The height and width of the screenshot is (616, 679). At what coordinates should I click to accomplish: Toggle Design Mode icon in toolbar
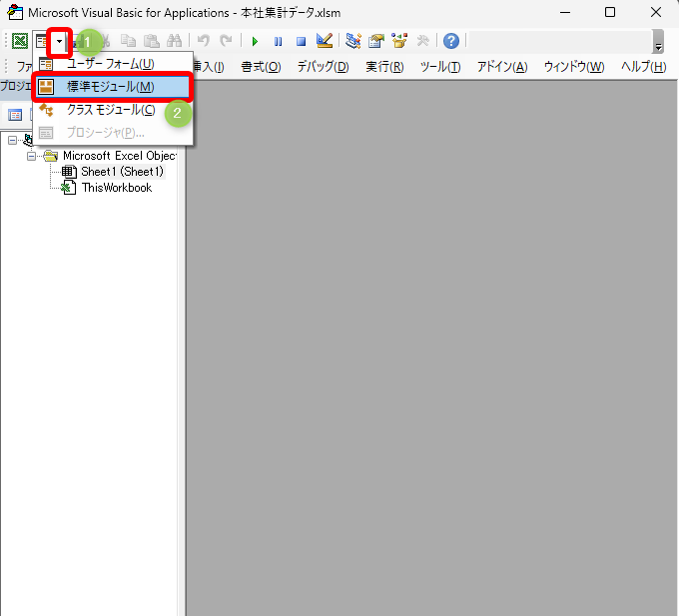pos(325,41)
